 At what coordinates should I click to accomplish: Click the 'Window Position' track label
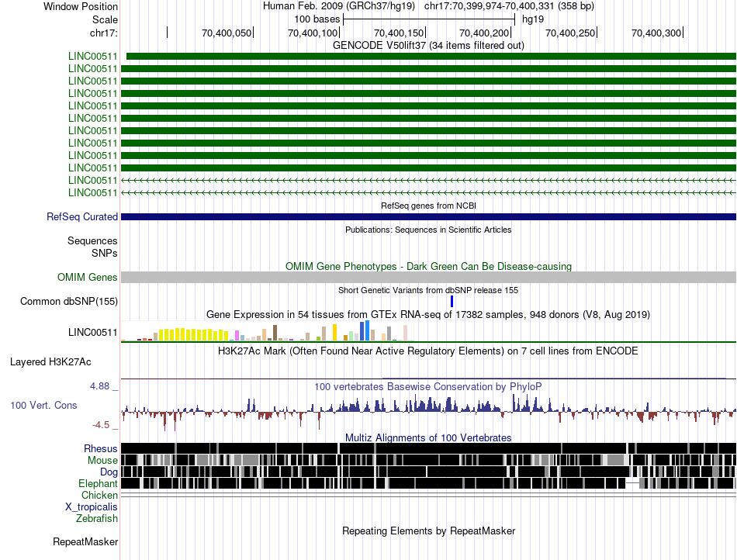pyautogui.click(x=81, y=6)
